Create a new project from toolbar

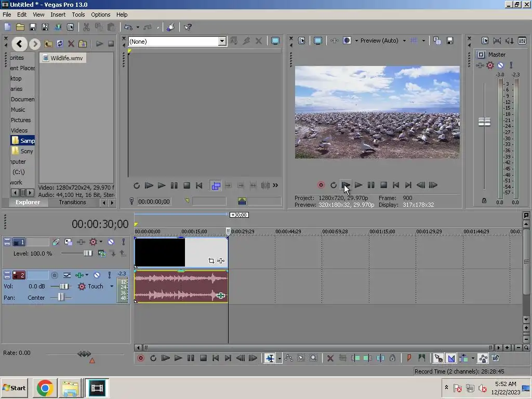(x=7, y=27)
